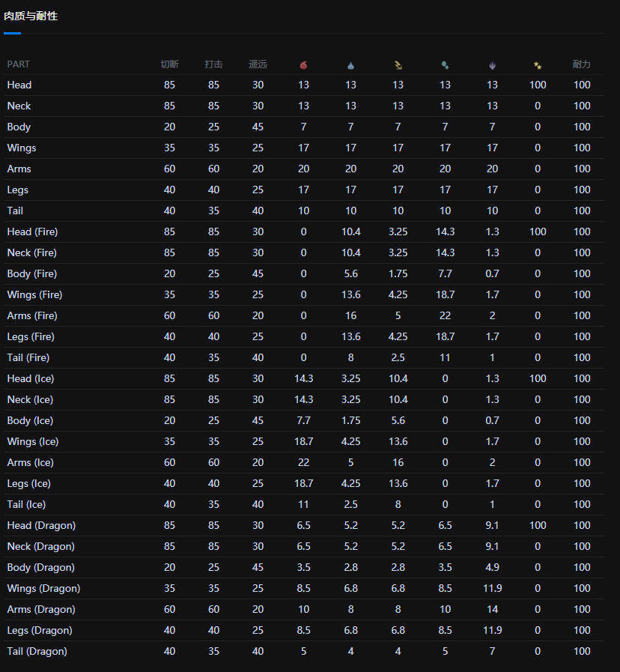Click the 9.1 value in Head (Dragon) row

[492, 526]
